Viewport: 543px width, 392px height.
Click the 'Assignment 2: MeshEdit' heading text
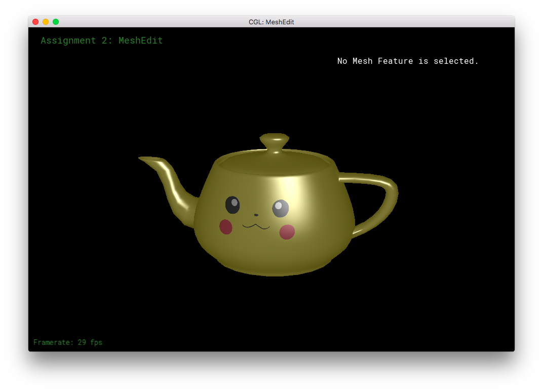coord(102,41)
